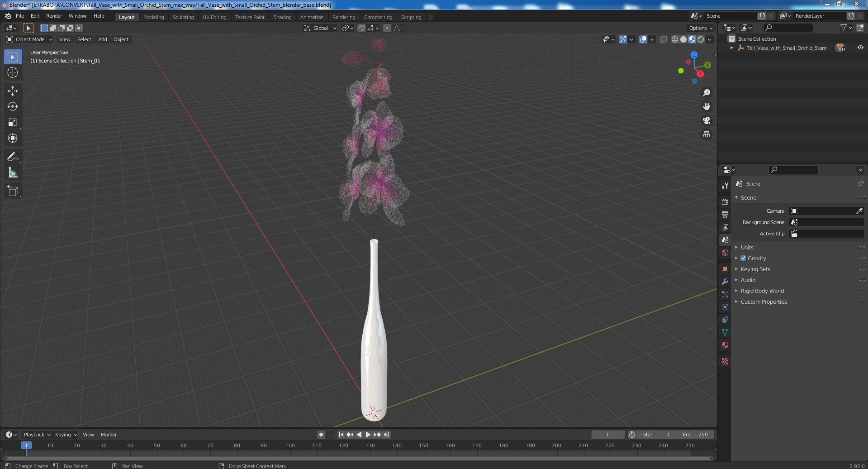This screenshot has height=469, width=868.
Task: Select the Move tool
Action: coord(13,91)
